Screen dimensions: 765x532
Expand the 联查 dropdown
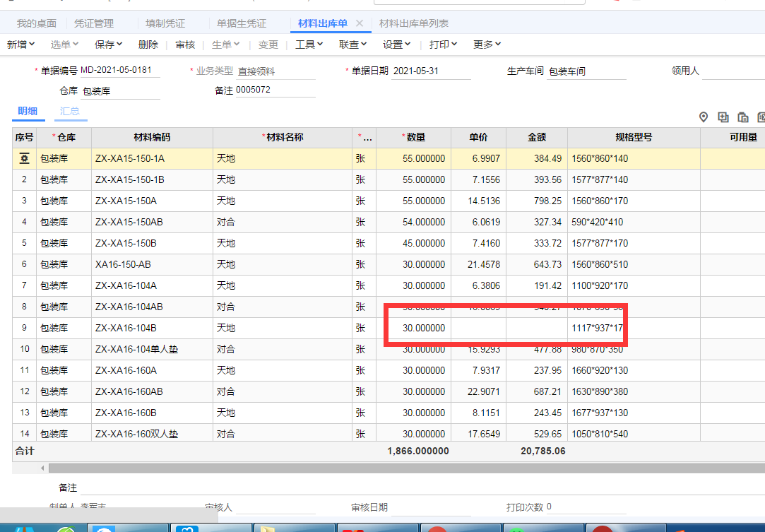click(352, 45)
